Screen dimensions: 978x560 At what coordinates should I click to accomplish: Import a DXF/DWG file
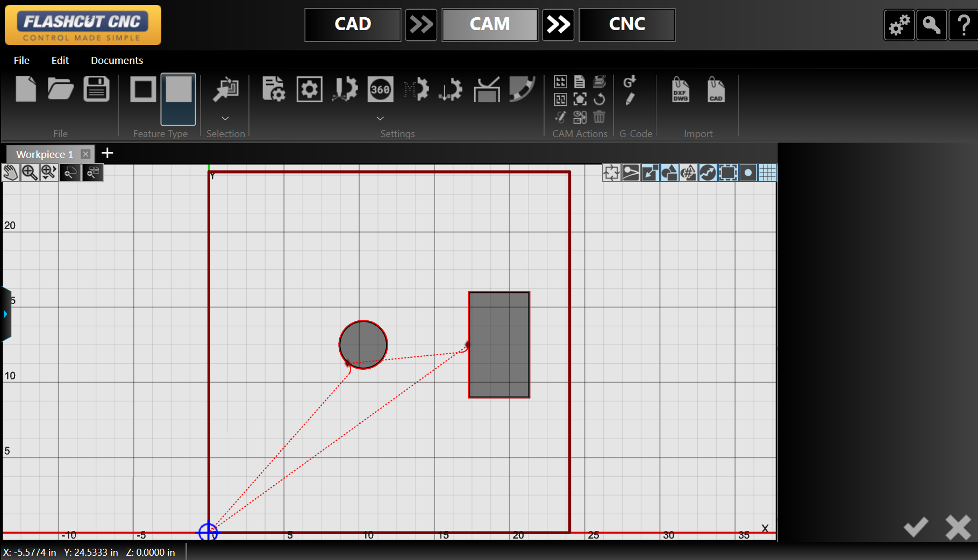(x=680, y=90)
